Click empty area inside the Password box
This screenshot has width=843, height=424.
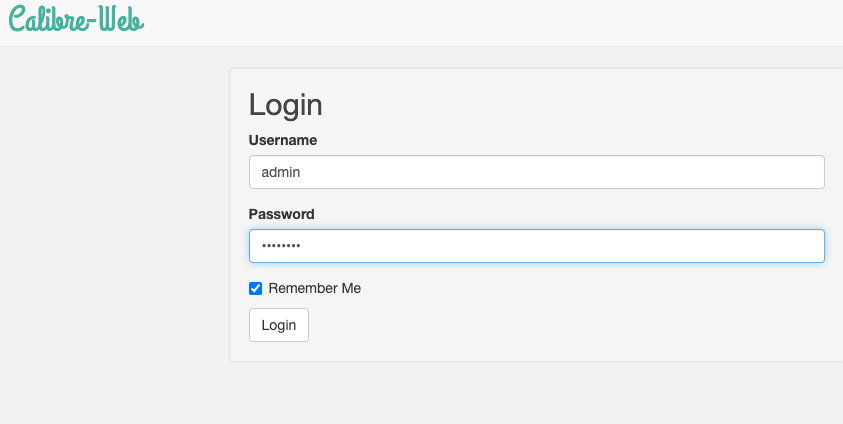coord(565,246)
